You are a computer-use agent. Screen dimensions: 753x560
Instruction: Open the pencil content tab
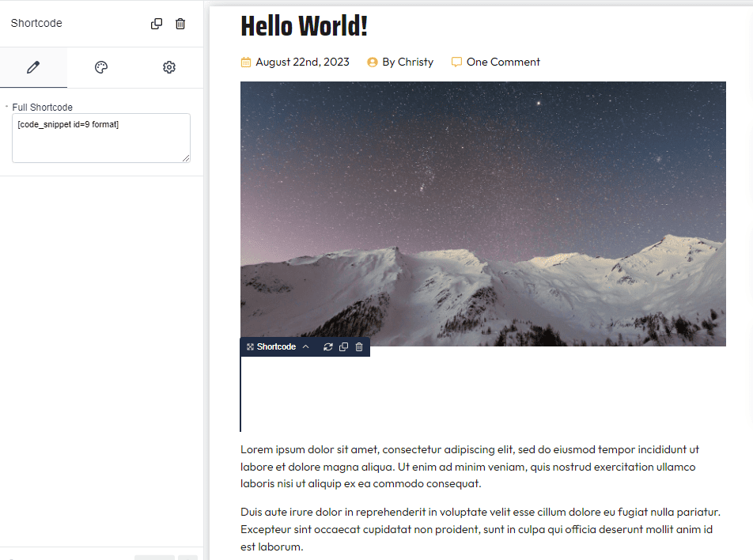33,67
